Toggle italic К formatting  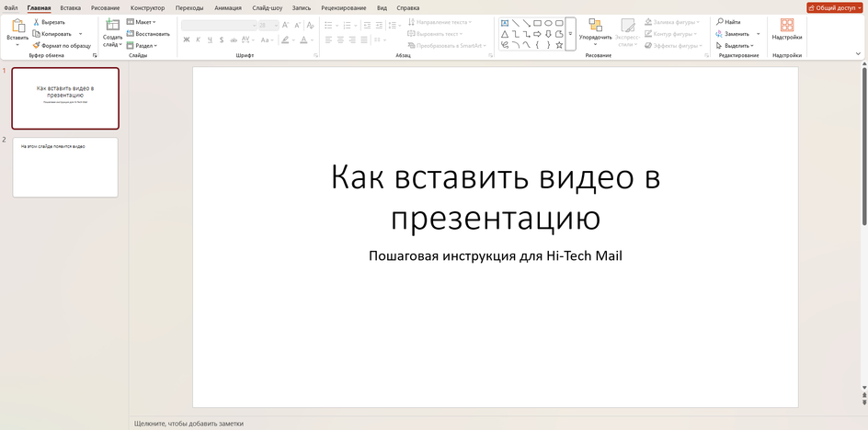point(199,40)
